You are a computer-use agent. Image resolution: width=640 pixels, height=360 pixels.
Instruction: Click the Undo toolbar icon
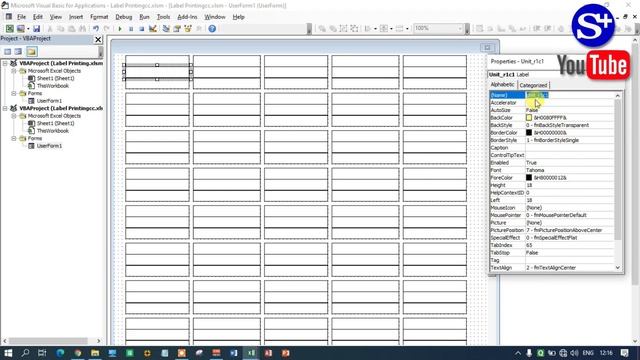96,29
